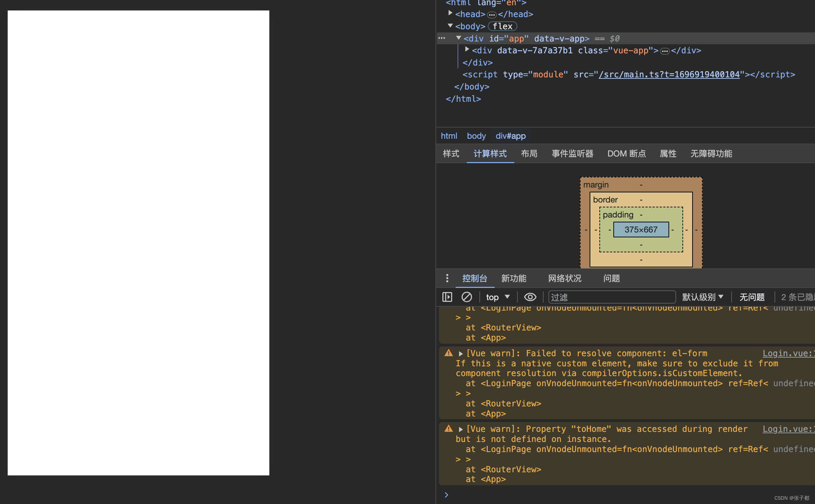815x504 pixels.
Task: Open Login.vue link of toHome warning
Action: (x=788, y=429)
